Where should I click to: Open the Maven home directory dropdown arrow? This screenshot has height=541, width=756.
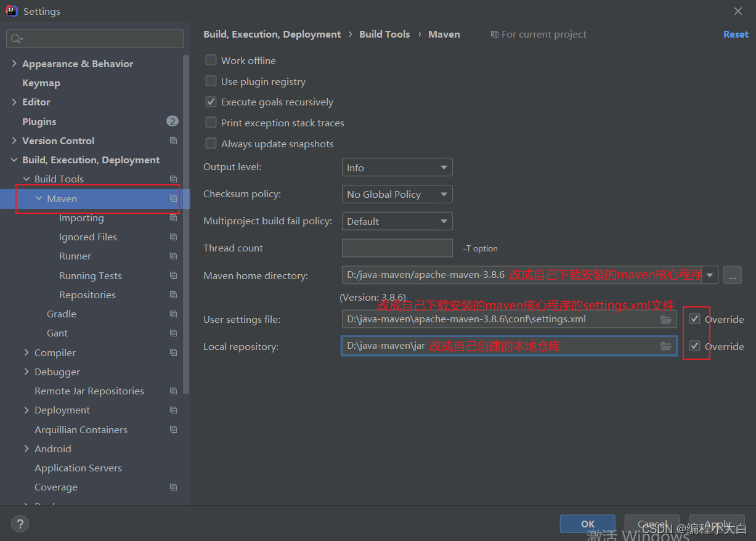tap(710, 275)
